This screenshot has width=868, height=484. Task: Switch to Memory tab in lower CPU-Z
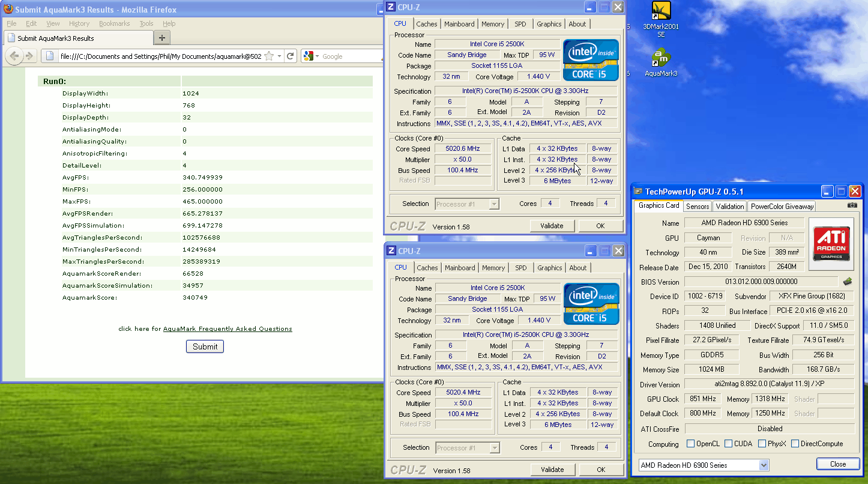pos(493,268)
